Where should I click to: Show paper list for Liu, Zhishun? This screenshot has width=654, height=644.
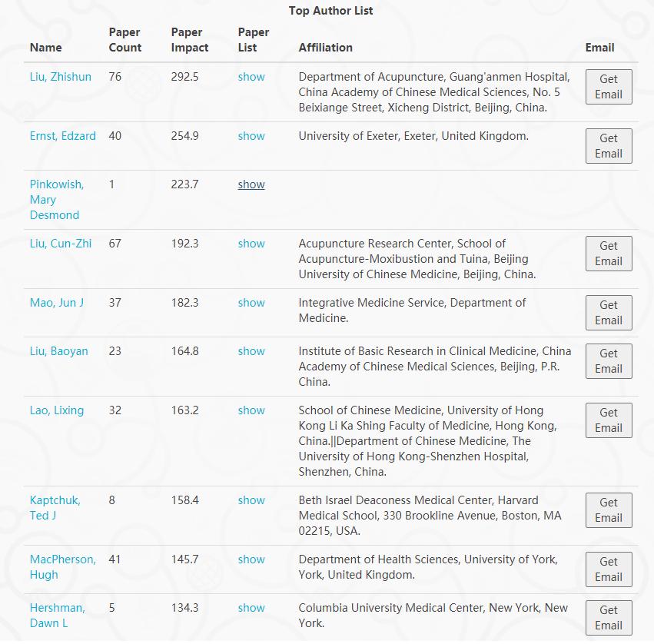click(x=251, y=77)
